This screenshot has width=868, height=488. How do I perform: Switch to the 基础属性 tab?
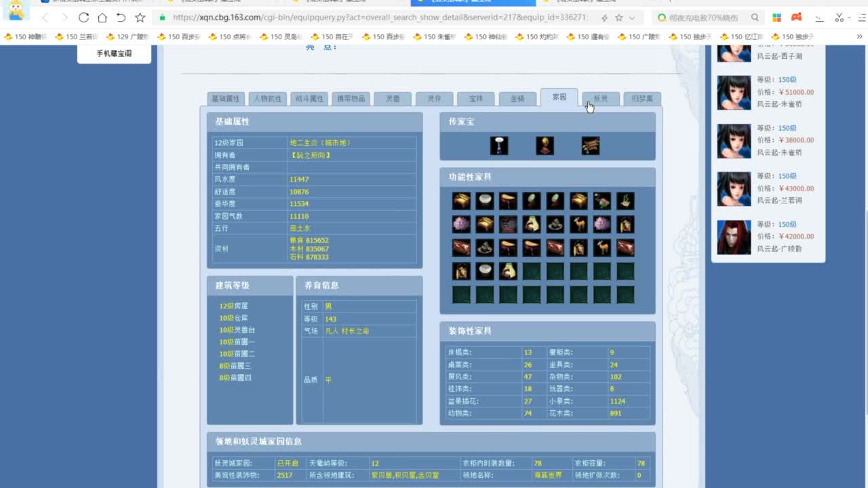click(x=226, y=99)
